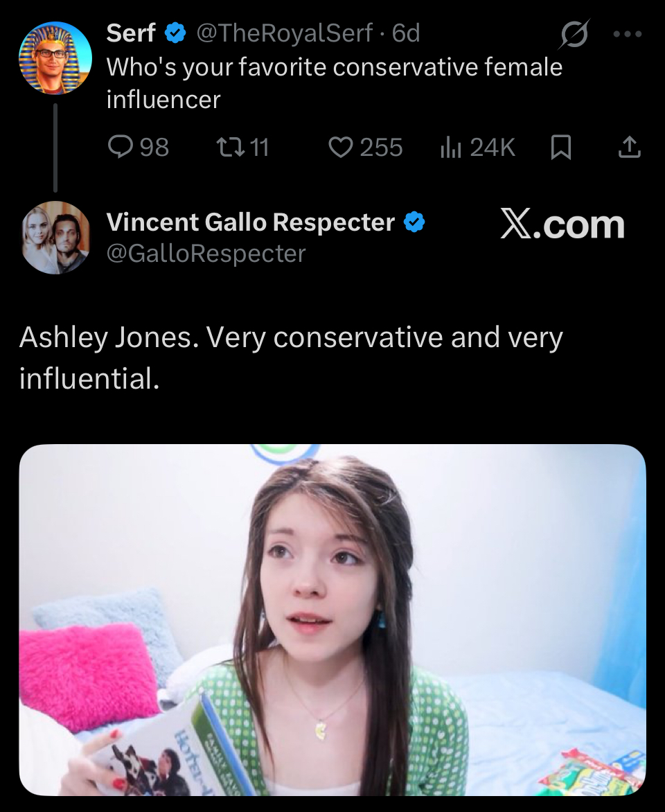The width and height of the screenshot is (665, 812).
Task: Tap the repost arrows icon
Action: click(226, 147)
